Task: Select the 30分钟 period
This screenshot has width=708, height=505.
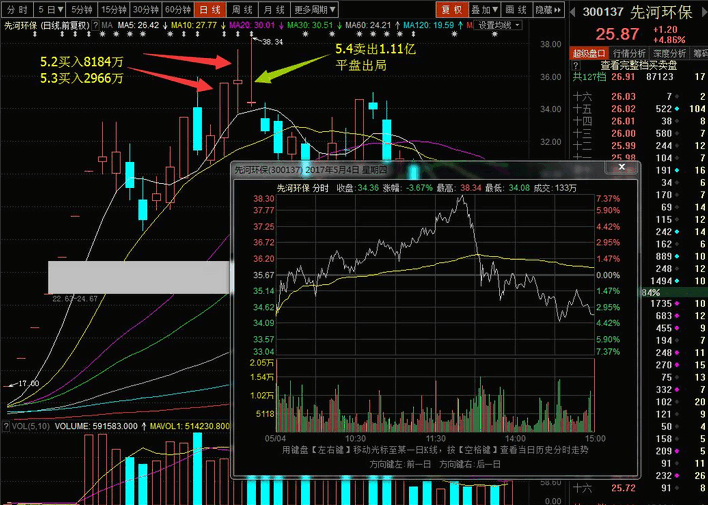Action: click(146, 9)
